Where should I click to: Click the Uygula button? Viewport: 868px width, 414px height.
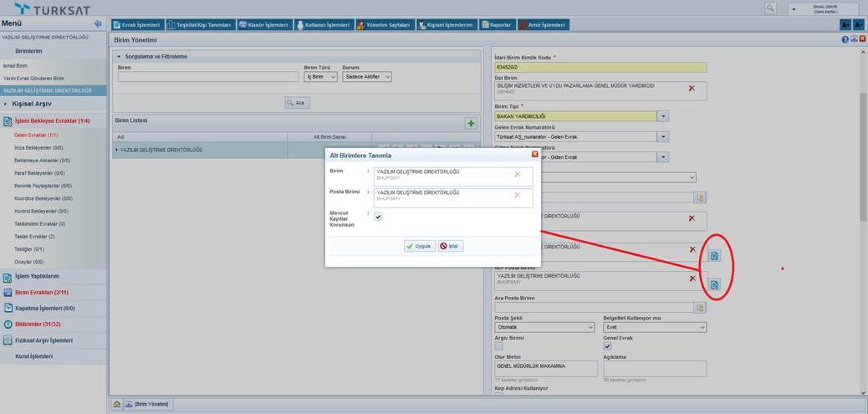[419, 246]
